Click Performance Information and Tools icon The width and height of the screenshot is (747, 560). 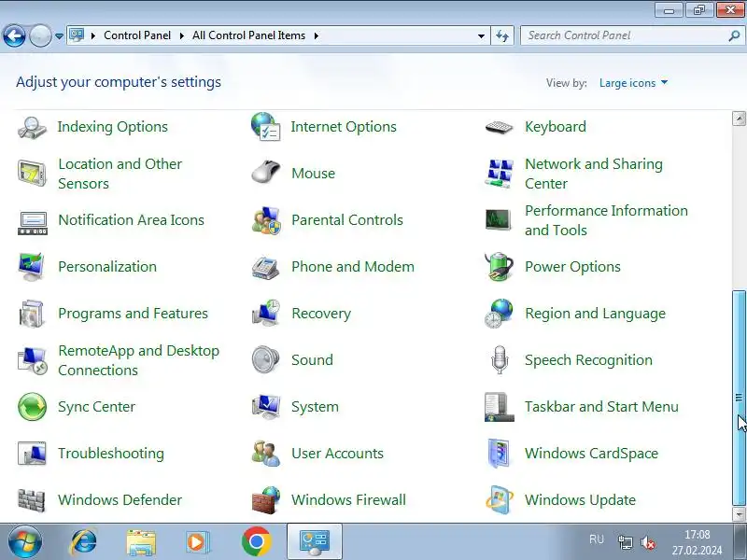tap(499, 220)
